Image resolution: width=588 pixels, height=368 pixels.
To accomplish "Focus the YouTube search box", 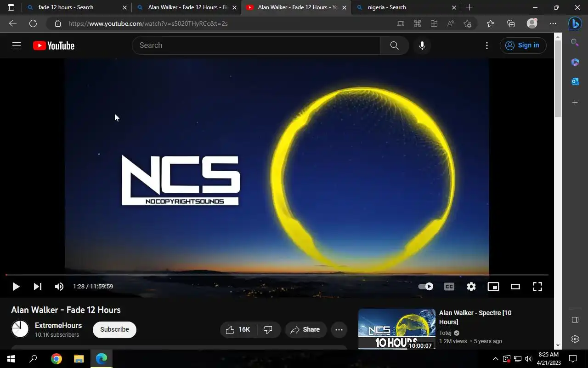I will coord(256,45).
